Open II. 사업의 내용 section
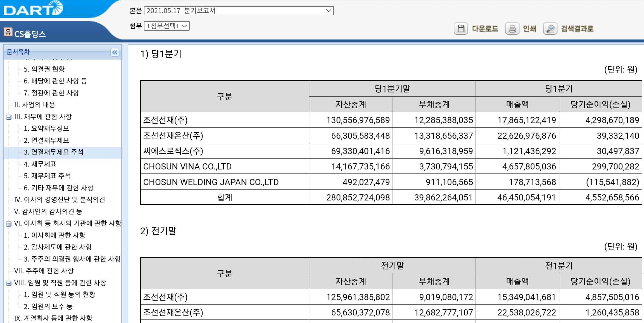Viewport: 644px width, 323px height. pyautogui.click(x=35, y=105)
